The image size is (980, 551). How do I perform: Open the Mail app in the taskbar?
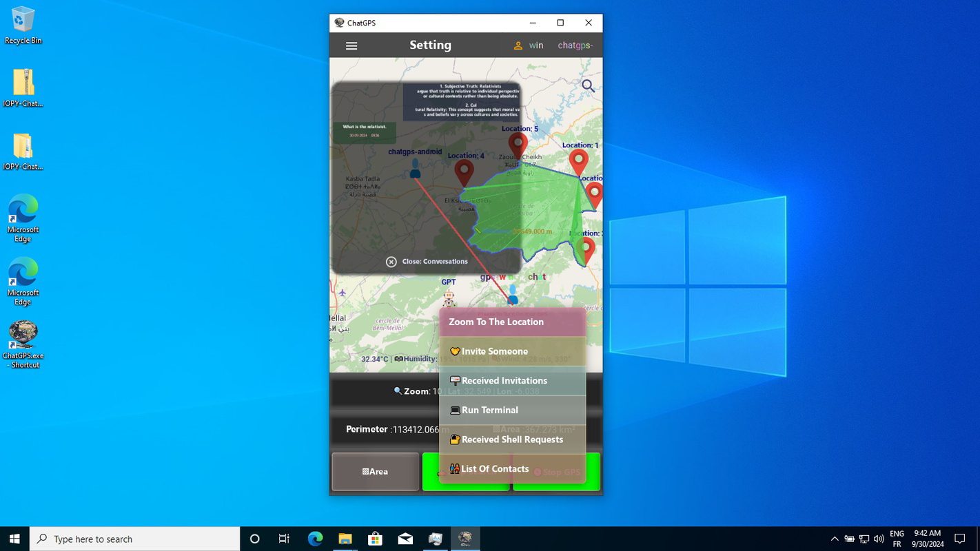click(405, 539)
